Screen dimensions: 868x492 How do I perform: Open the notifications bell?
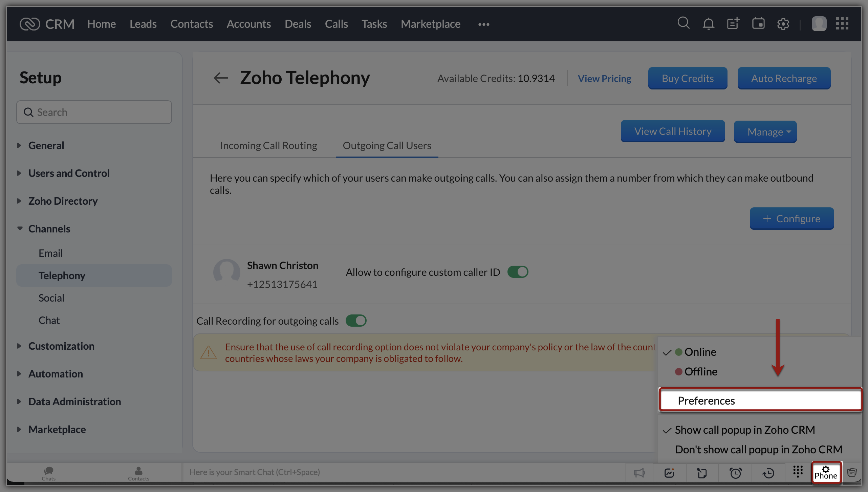click(x=708, y=24)
